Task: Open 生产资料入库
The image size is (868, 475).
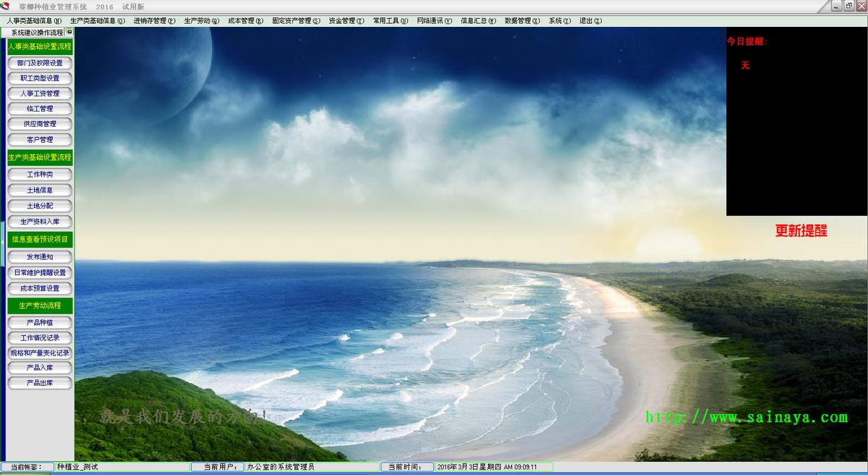Action: tap(40, 222)
